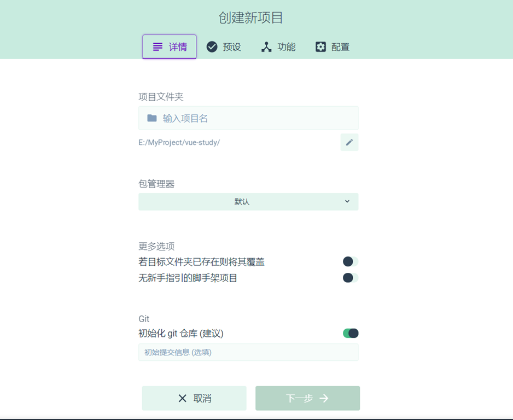Viewport: 513px width, 420px height.
Task: Click the arrow icon on next step button
Action: (x=324, y=398)
